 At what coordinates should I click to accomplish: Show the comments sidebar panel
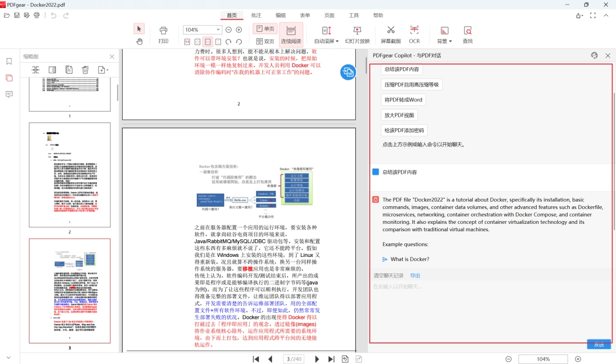9,94
